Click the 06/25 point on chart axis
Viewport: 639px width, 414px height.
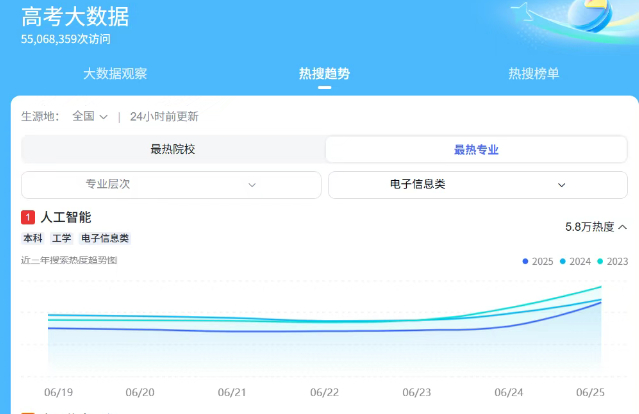[590, 392]
